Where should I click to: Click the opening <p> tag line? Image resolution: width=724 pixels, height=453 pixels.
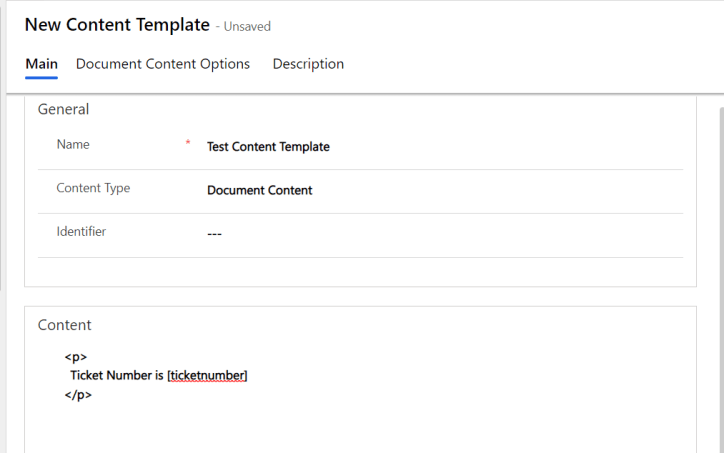click(x=76, y=356)
